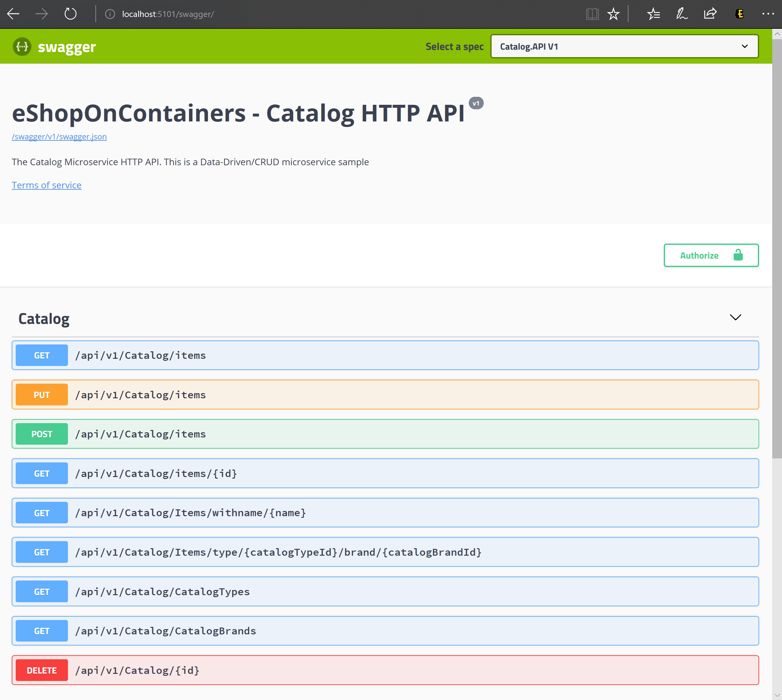This screenshot has height=700, width=782.
Task: Click the Swagger logo
Action: pyautogui.click(x=55, y=46)
